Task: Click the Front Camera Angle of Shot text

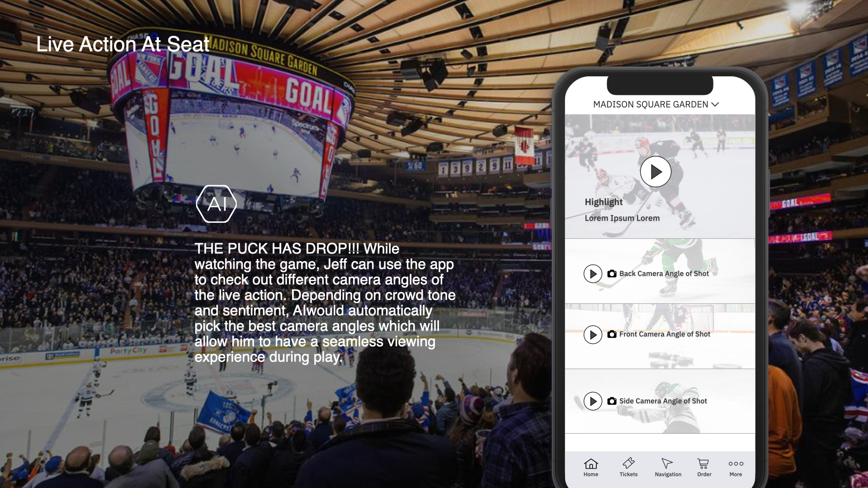Action: click(665, 334)
